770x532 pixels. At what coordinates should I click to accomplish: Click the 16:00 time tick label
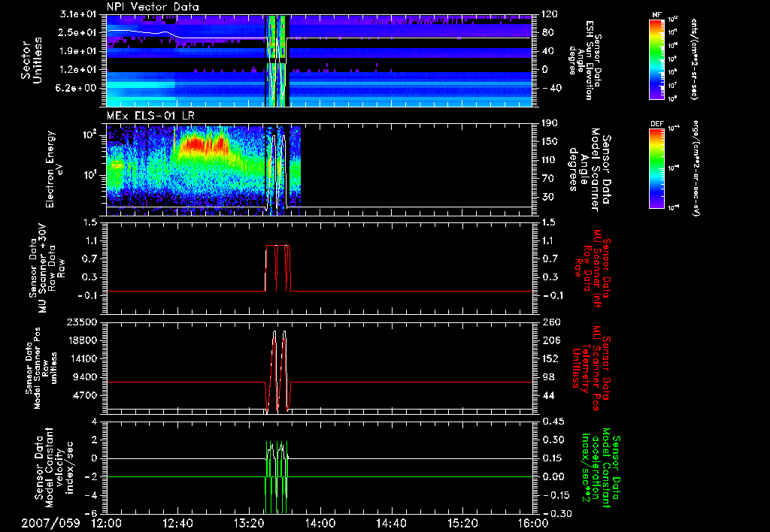pyautogui.click(x=533, y=523)
